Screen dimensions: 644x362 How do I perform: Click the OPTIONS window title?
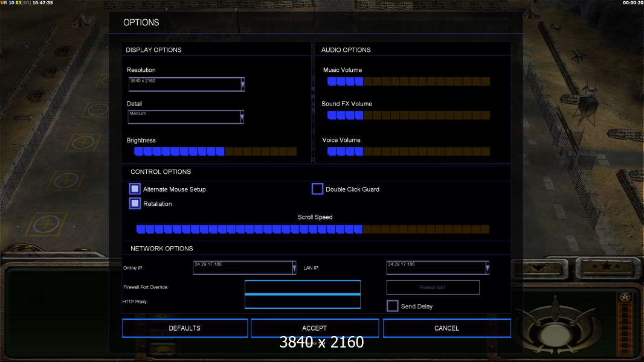tap(141, 22)
